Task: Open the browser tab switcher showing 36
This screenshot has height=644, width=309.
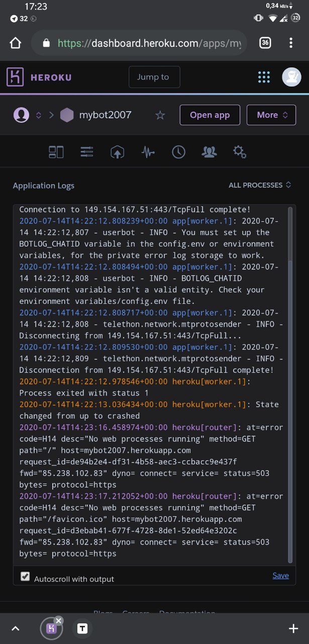Action: 265,43
